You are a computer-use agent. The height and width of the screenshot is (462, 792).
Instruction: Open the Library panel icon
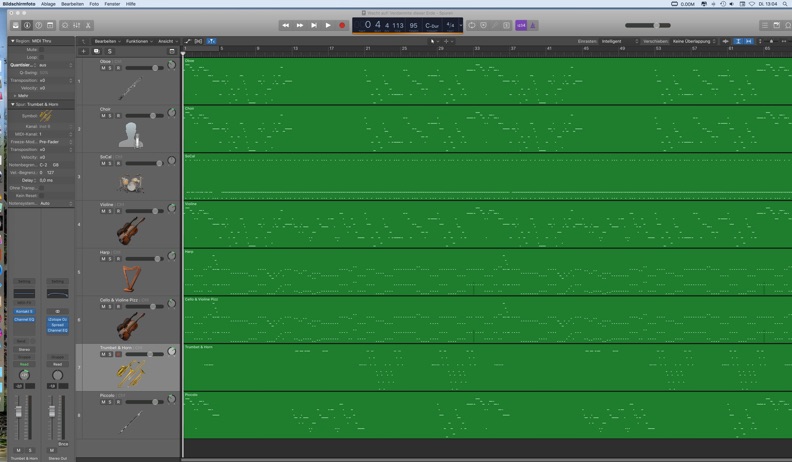pyautogui.click(x=16, y=25)
